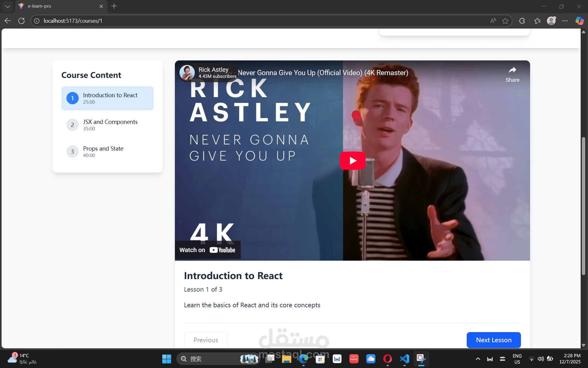Click Watch on YouTube logo
The image size is (588, 368).
pos(222,250)
